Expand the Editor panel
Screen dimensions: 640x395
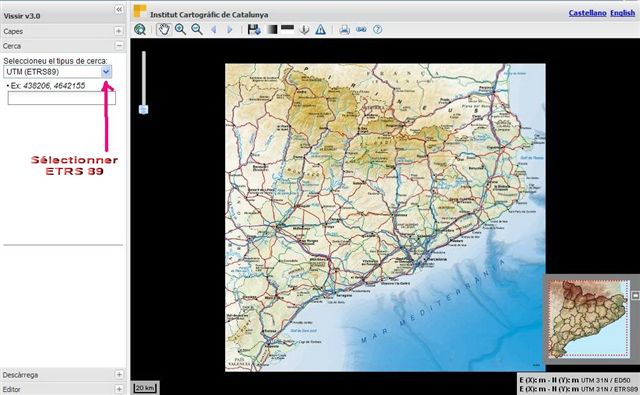[119, 389]
